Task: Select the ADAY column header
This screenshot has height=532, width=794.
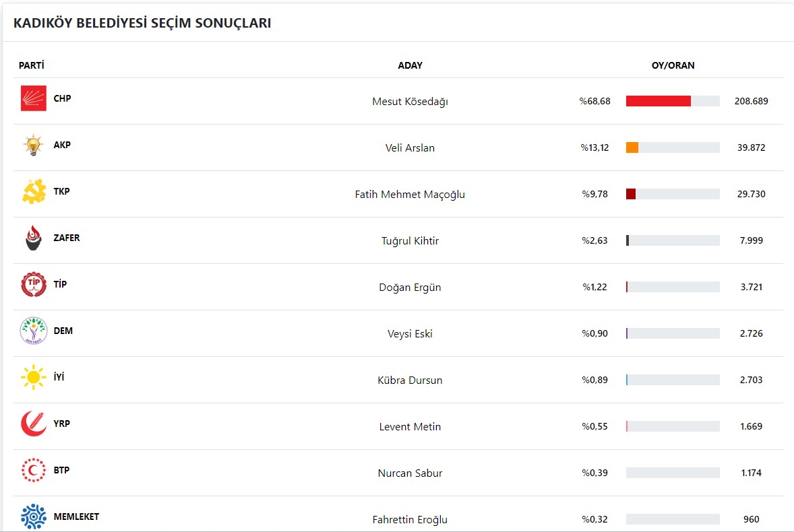Action: point(410,65)
